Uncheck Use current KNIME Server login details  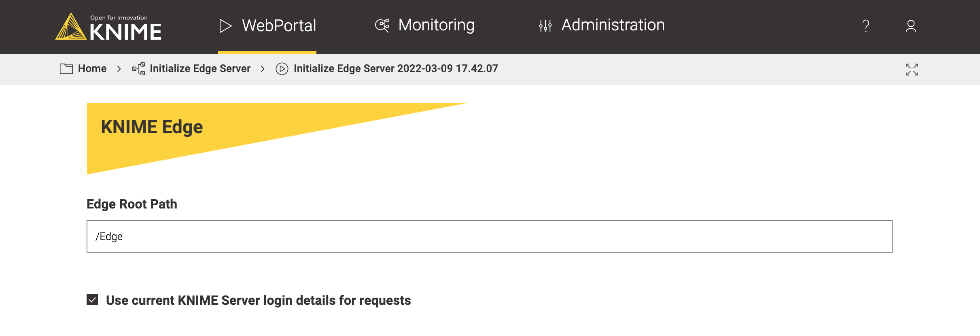tap(92, 300)
